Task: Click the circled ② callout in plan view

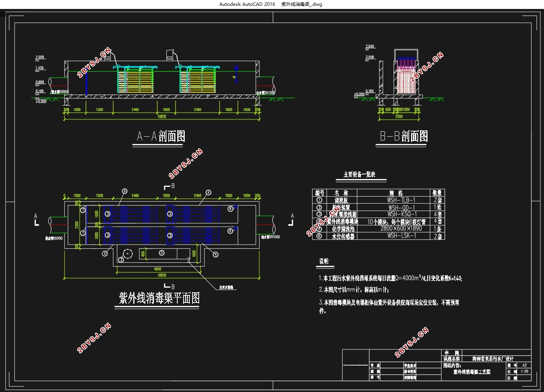Action: click(121, 259)
